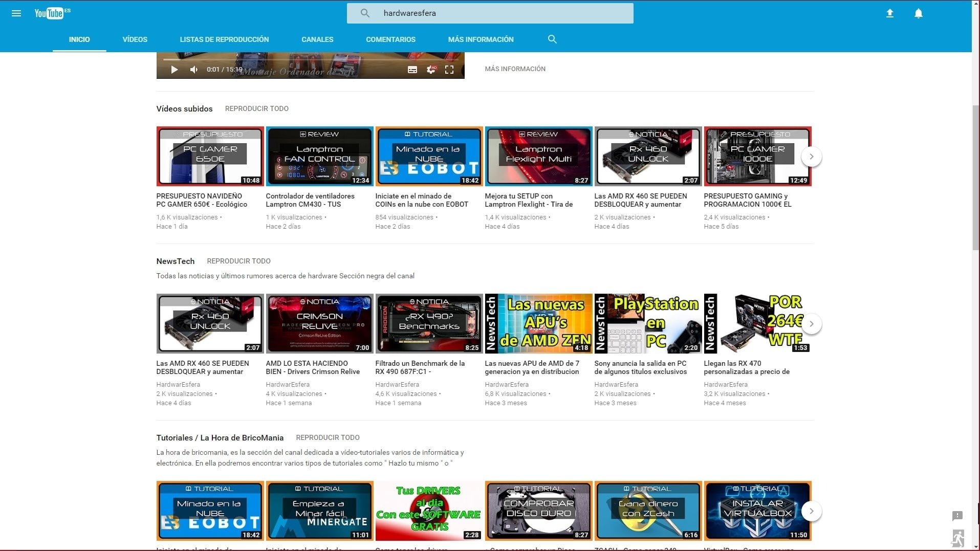Viewport: 980px width, 551px height.
Task: Expand next videos arrow in Tutoriales row
Action: tap(811, 511)
